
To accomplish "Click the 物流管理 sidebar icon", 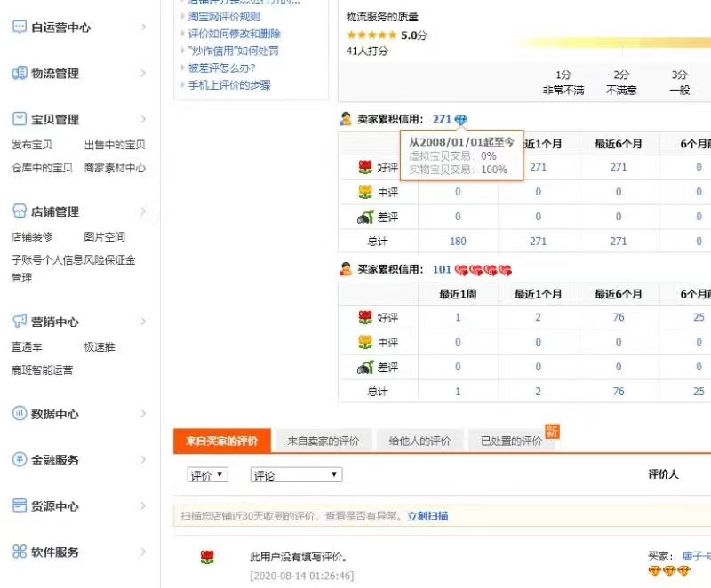I will [x=19, y=73].
